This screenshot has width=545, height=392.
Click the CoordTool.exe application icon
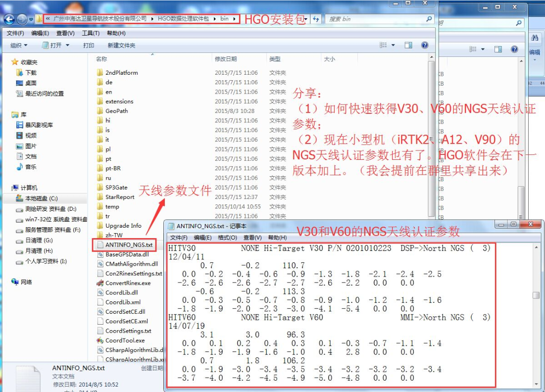click(x=100, y=340)
